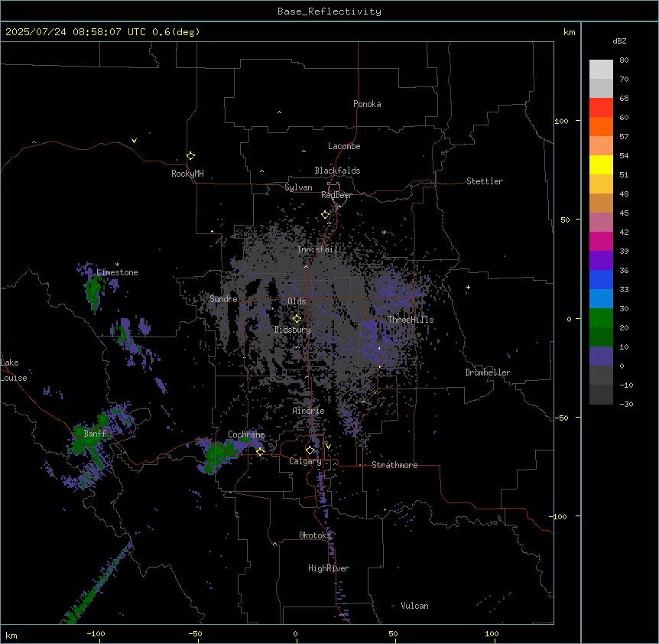659x644 pixels.
Task: Click the Lake Louise label
Action: click(x=14, y=370)
